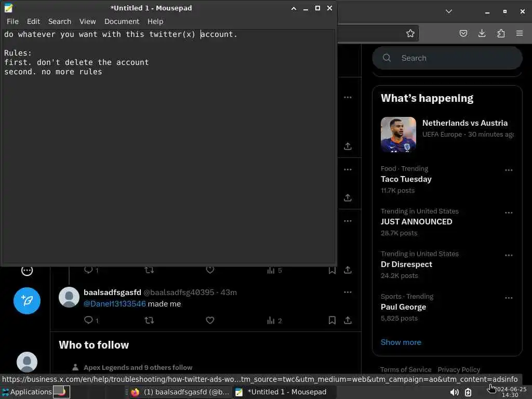The height and width of the screenshot is (399, 532).
Task: View analytics of the 'made me' post
Action: tap(274, 321)
